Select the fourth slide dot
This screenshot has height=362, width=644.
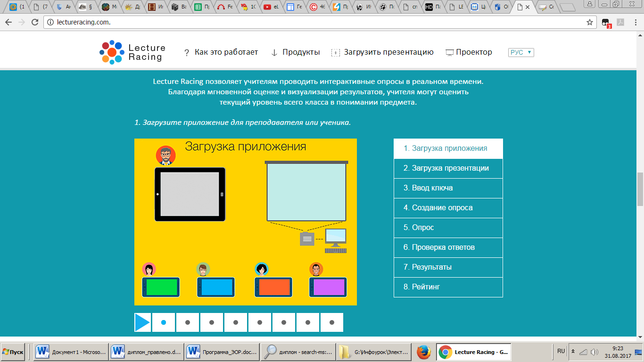[236, 322]
